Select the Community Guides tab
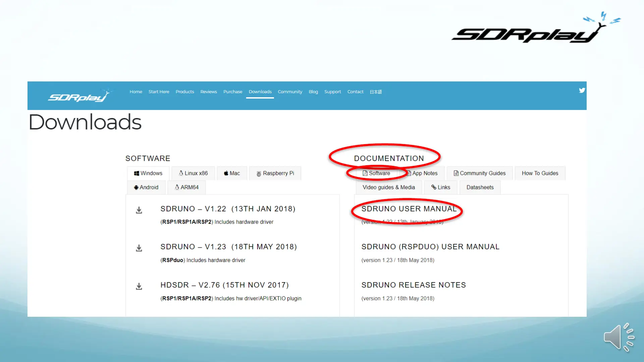Screen dimensions: 644x362 (480, 173)
